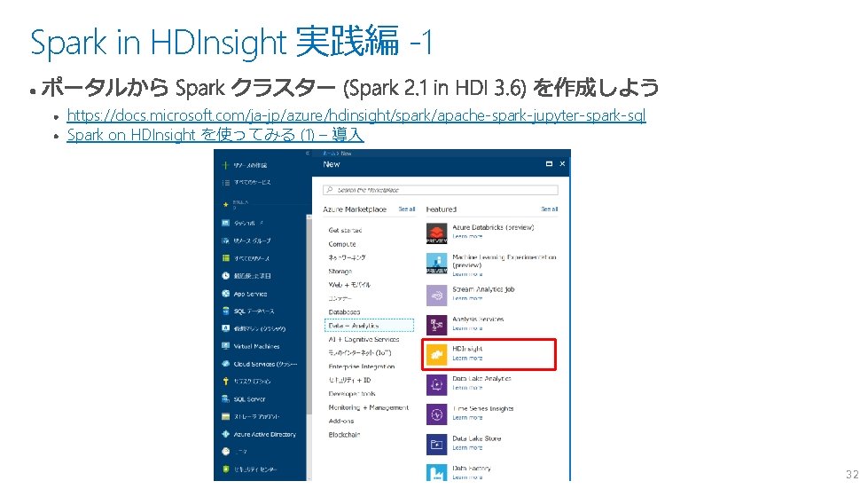
Task: Click the Analysis Services icon
Action: tap(437, 325)
